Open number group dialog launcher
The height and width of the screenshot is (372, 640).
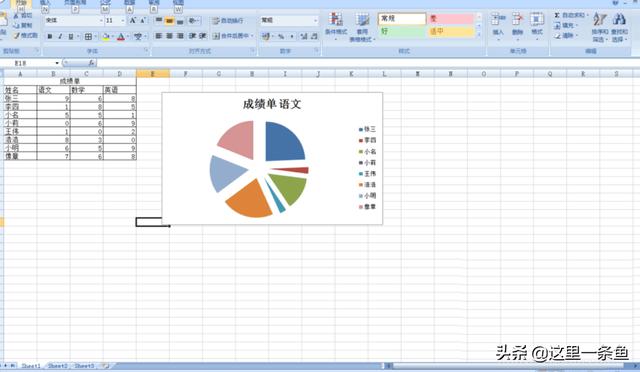pos(316,51)
